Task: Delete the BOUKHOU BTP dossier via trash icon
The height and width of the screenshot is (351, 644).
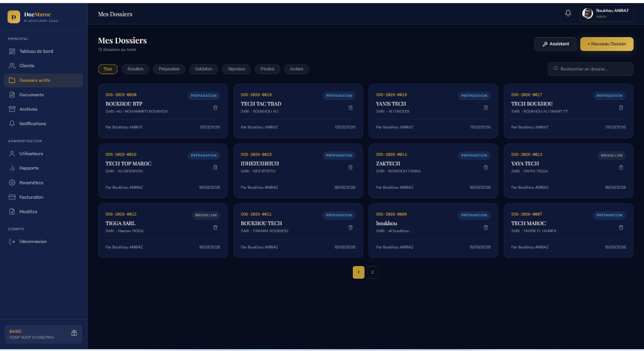Action: click(215, 108)
